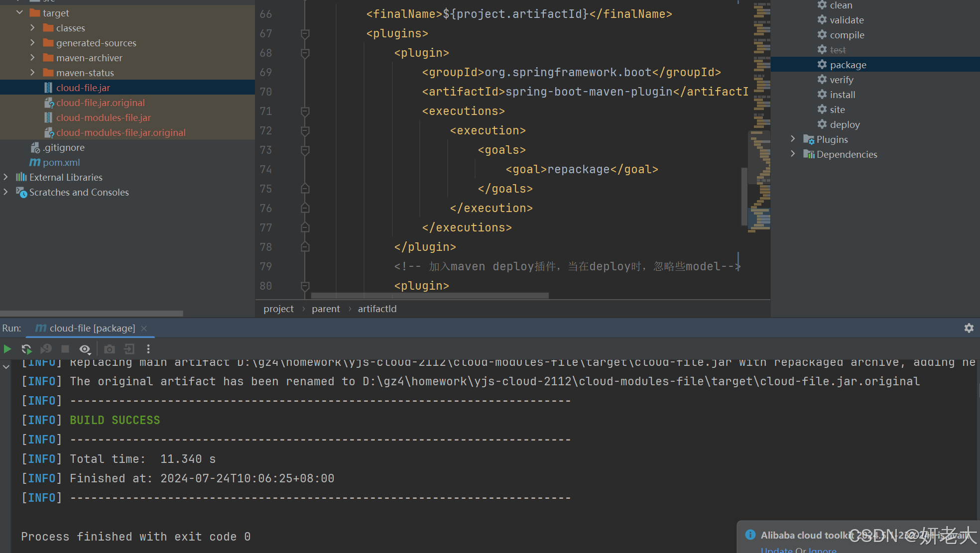
Task: Click the Plugins folder icon in Maven panel
Action: click(809, 139)
